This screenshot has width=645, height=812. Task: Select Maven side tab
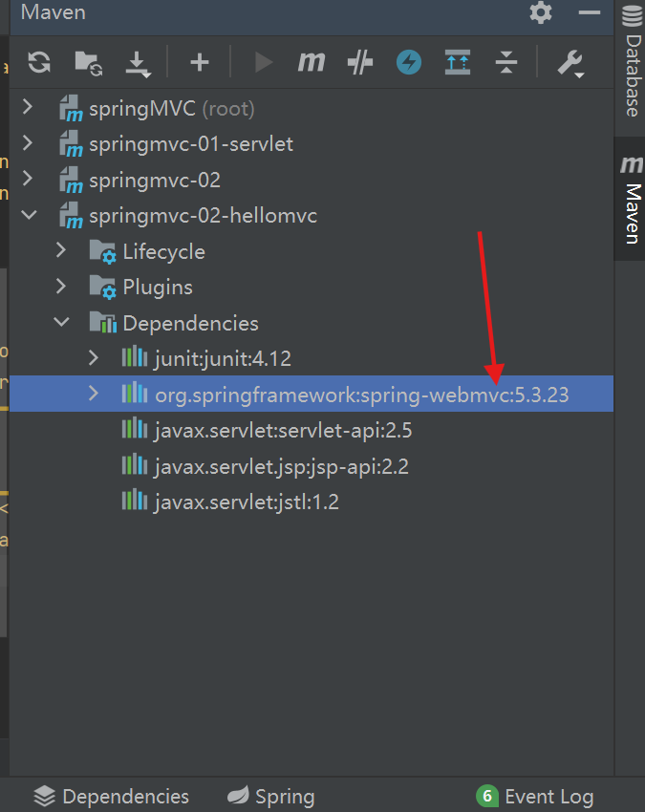(x=632, y=200)
